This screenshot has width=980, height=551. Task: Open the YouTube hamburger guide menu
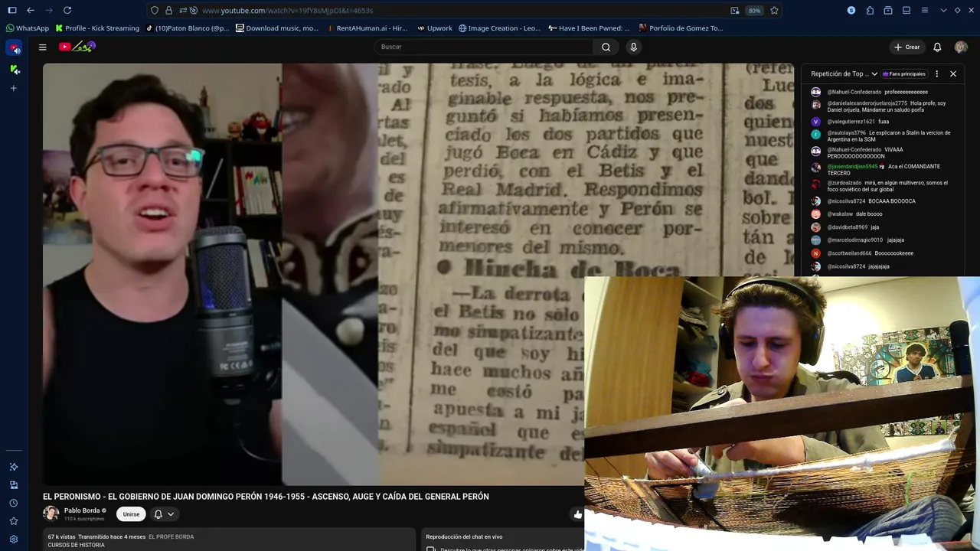point(43,47)
